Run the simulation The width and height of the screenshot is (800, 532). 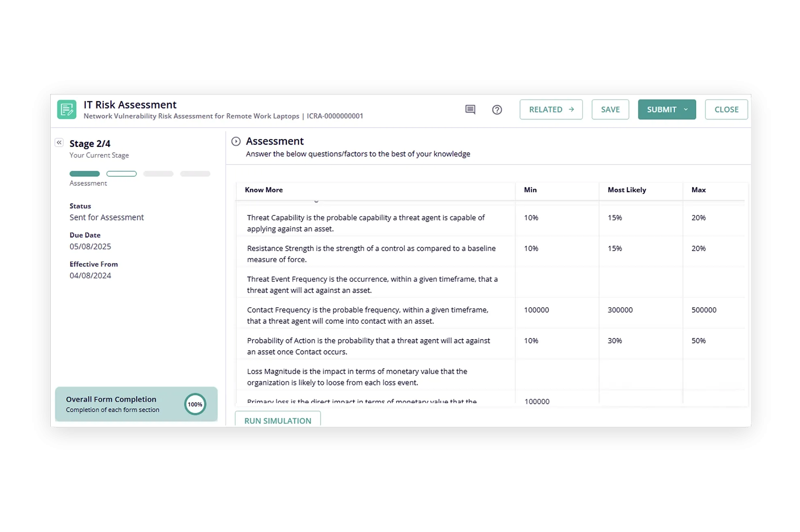277,420
